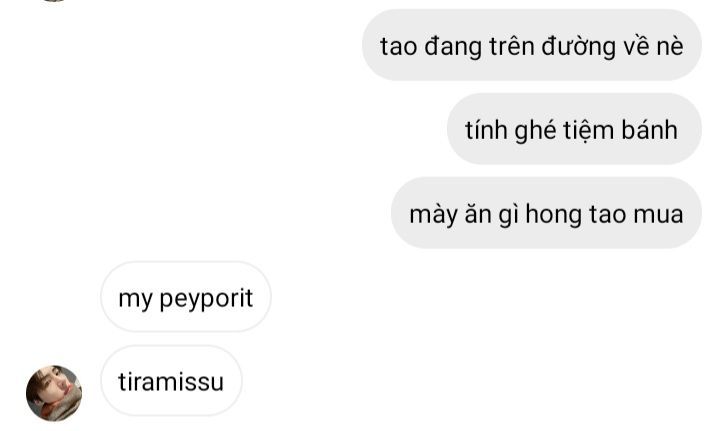Screen dimensions: 720x431
Task: Select the 'tiramissu' message bubble
Action: pyautogui.click(x=171, y=381)
